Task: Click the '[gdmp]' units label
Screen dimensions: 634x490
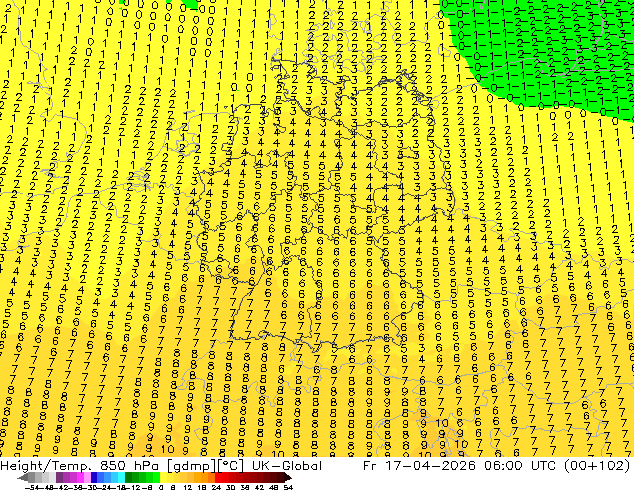Action: [193, 466]
